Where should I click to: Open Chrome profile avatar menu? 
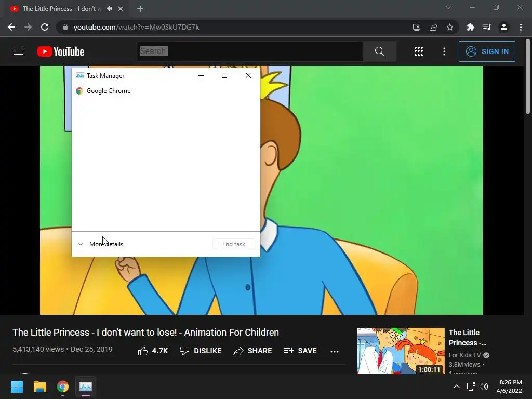pyautogui.click(x=504, y=27)
